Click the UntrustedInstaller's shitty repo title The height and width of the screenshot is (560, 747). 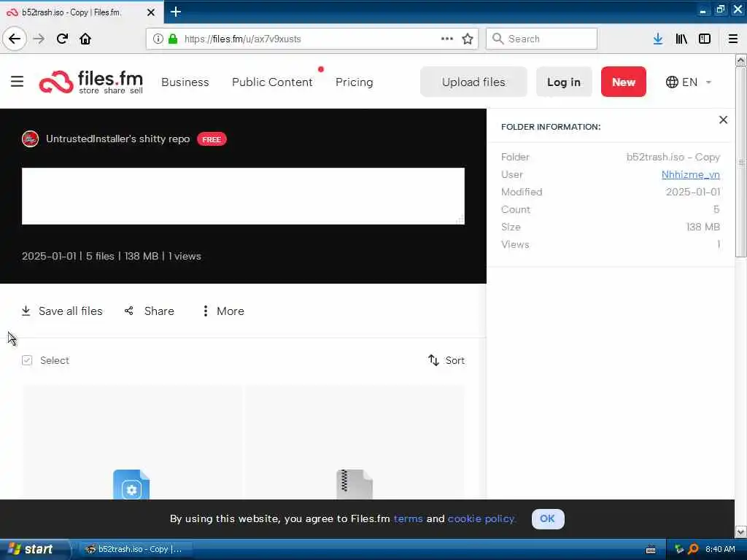117,139
